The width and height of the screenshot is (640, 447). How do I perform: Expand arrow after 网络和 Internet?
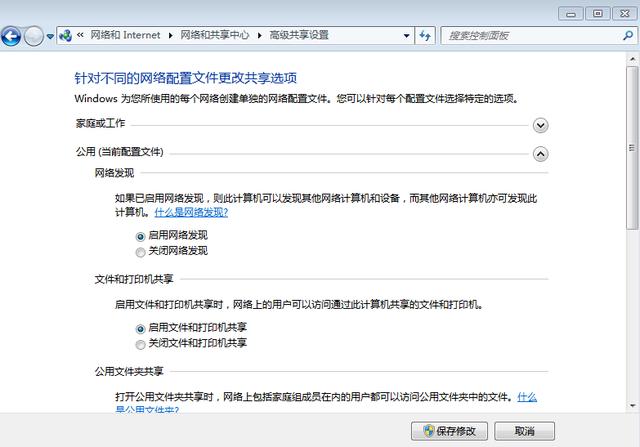coord(170,36)
